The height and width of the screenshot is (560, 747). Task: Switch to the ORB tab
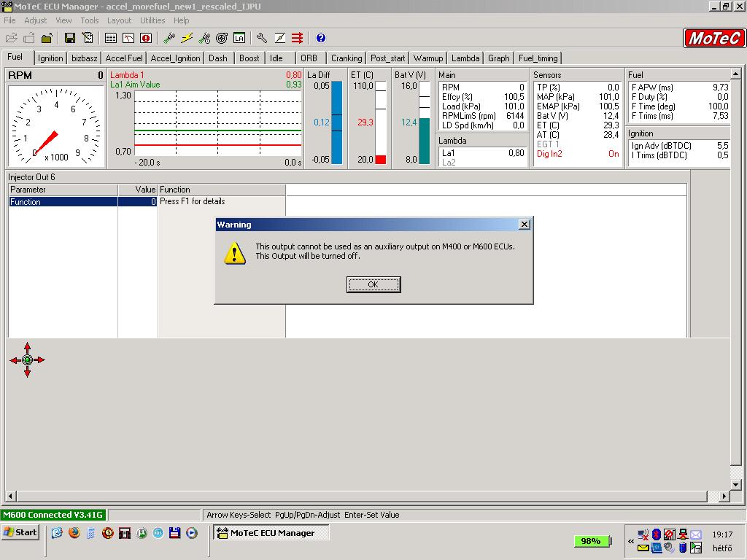tap(309, 58)
